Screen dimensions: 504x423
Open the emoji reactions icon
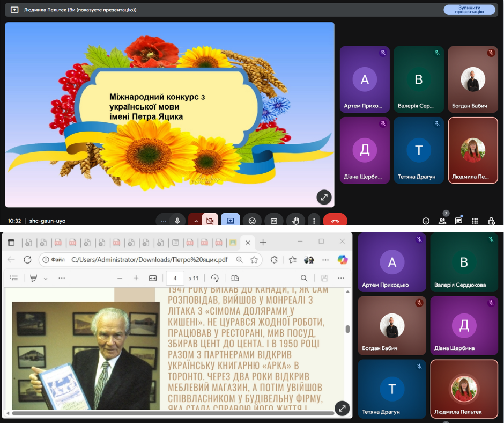[252, 221]
